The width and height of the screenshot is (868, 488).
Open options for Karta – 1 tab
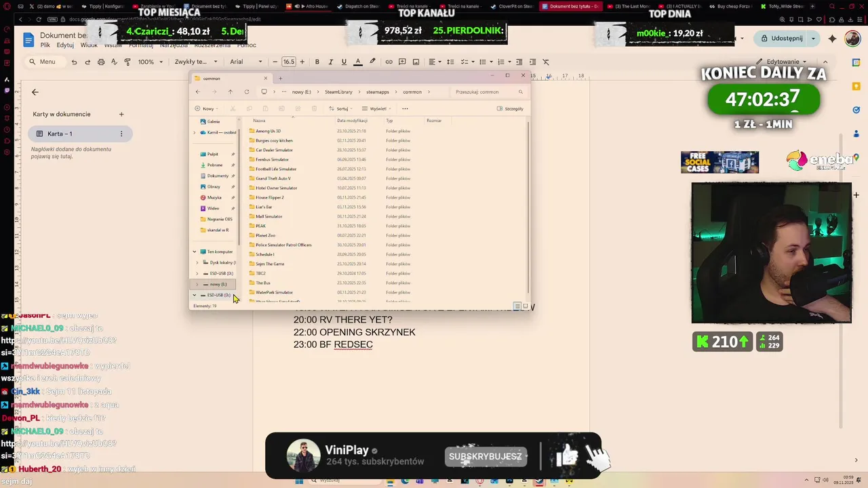click(121, 134)
